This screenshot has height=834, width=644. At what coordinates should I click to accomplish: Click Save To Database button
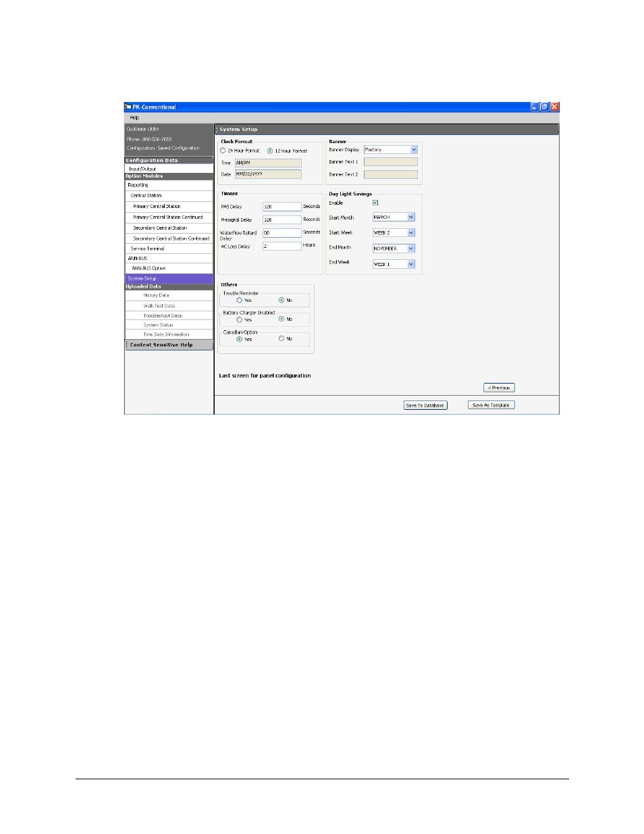tap(425, 405)
